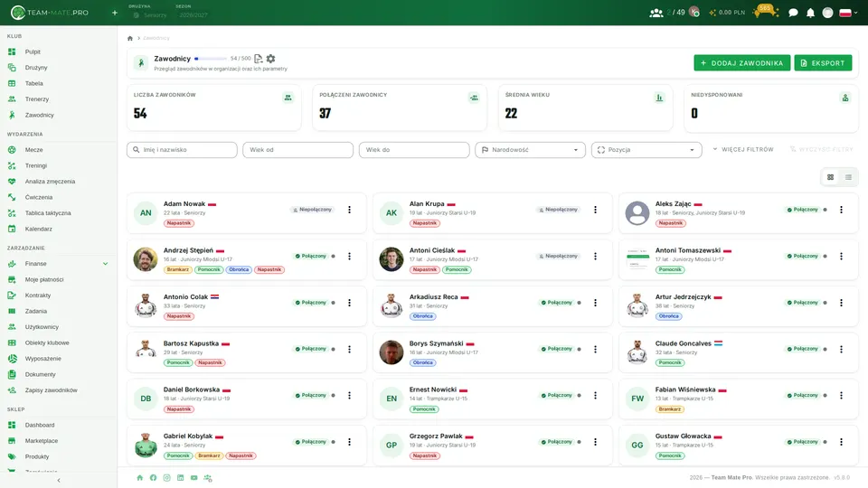868x488 pixels.
Task: Click the Wyposażenie icon
Action: pyautogui.click(x=12, y=359)
